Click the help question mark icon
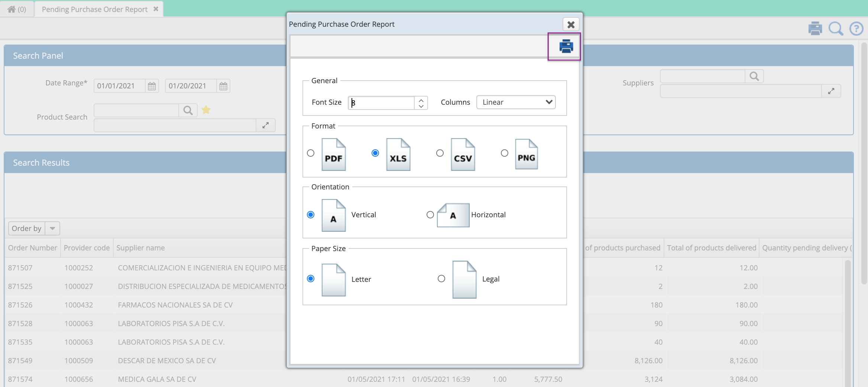Screen dimensions: 868x387 [856, 28]
